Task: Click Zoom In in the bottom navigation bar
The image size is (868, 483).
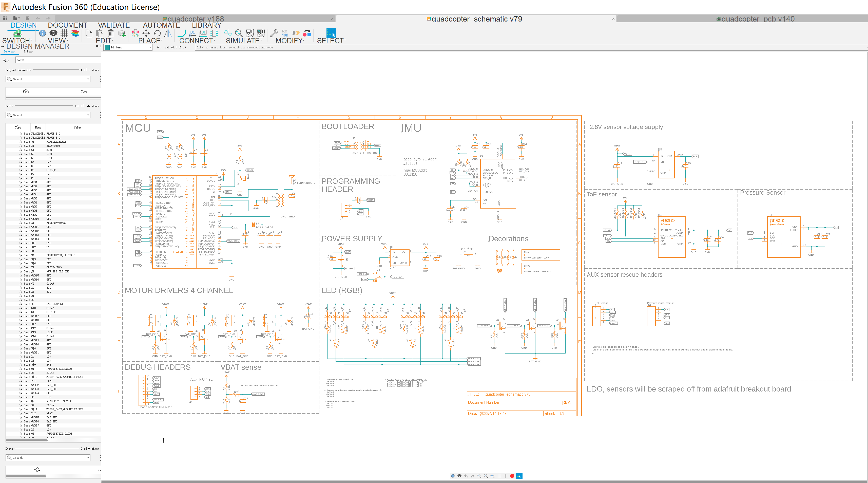Action: point(479,476)
